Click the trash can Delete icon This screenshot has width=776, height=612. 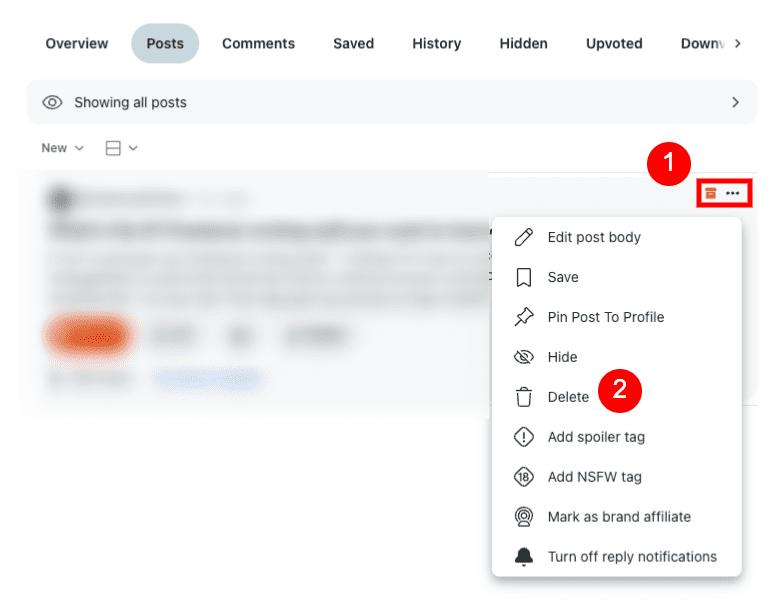(x=524, y=397)
